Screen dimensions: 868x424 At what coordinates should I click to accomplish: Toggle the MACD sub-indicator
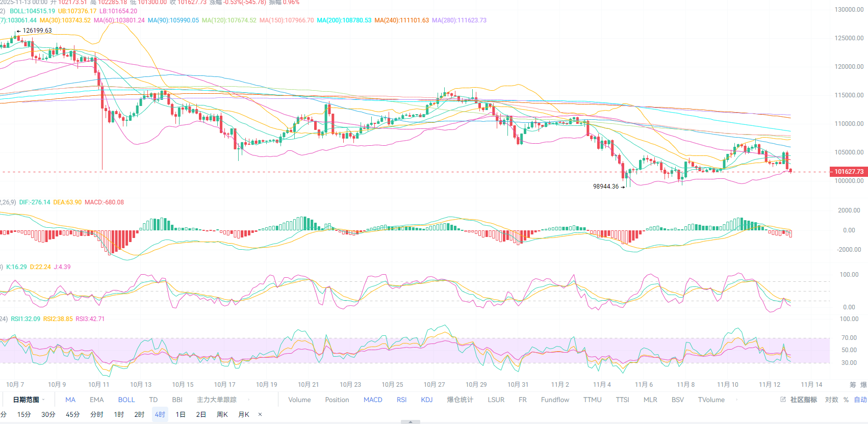373,400
